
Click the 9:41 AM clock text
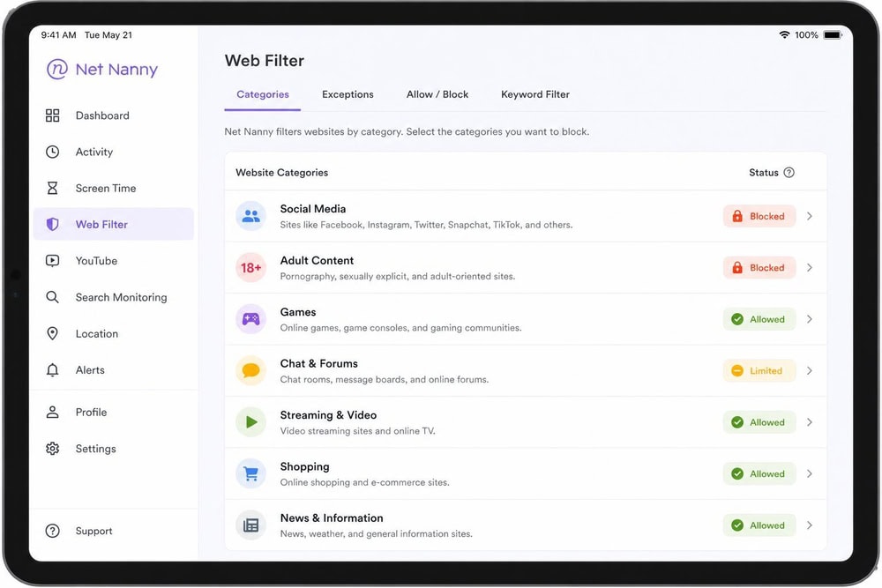pos(58,35)
